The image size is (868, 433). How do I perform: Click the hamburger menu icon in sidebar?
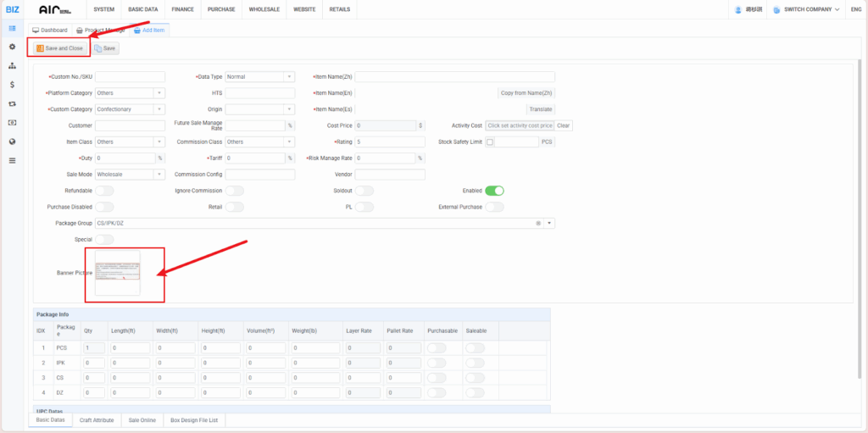point(12,160)
